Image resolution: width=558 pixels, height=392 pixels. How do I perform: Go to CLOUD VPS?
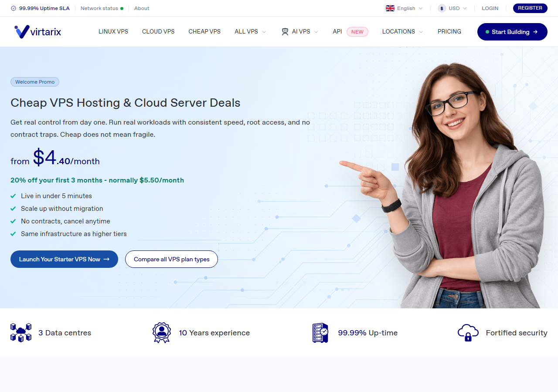pyautogui.click(x=158, y=31)
